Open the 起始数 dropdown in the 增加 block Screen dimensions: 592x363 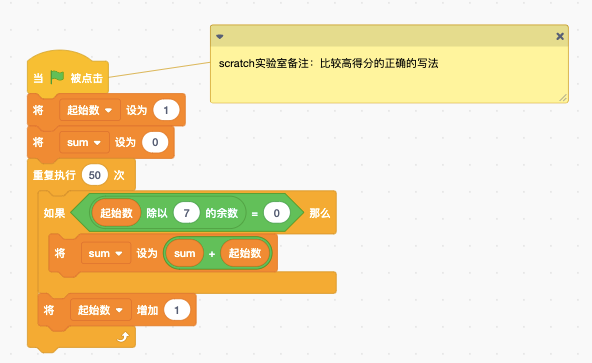100,310
